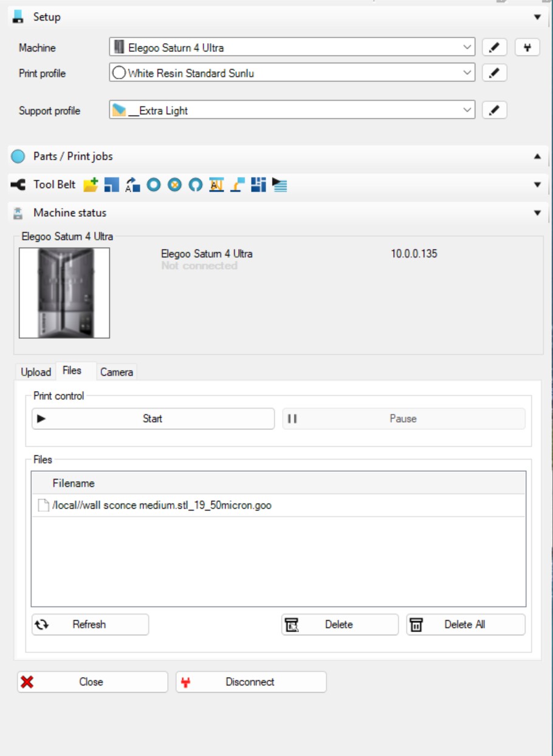
Task: Click the connect plug icon next to Machine
Action: (x=527, y=47)
